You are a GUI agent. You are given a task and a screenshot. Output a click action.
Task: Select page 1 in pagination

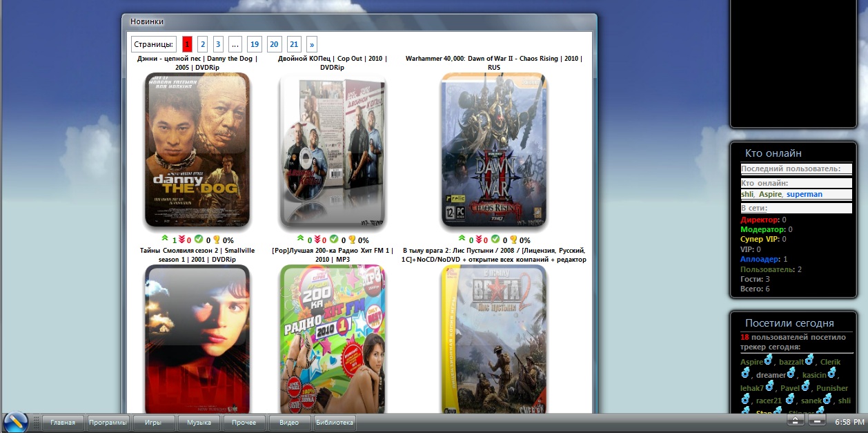[187, 44]
